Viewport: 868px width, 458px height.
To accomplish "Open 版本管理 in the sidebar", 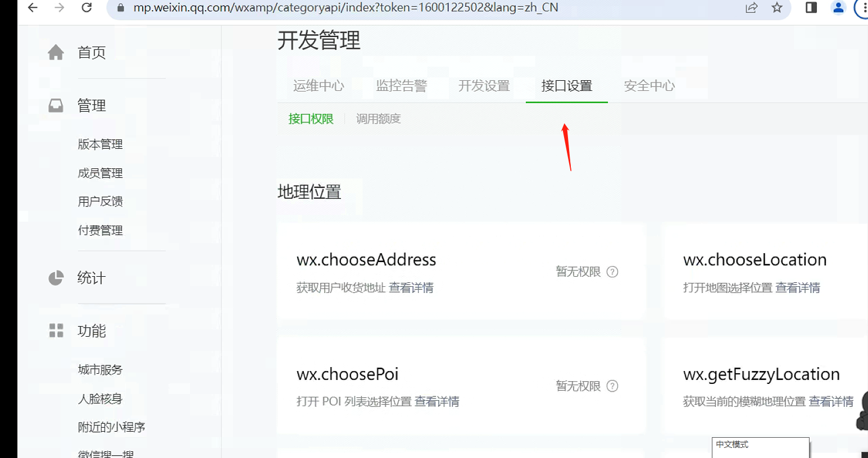I will [x=100, y=144].
